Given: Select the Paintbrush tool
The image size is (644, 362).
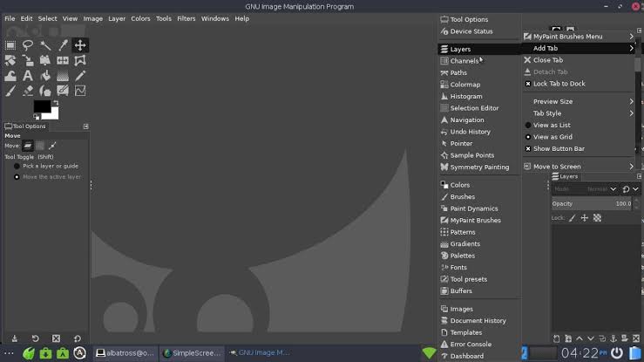Looking at the screenshot, I should pyautogui.click(x=10, y=91).
